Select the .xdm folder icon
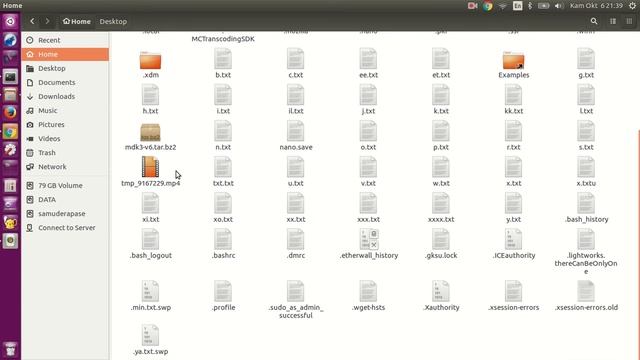This screenshot has width=640, height=360. point(150,60)
